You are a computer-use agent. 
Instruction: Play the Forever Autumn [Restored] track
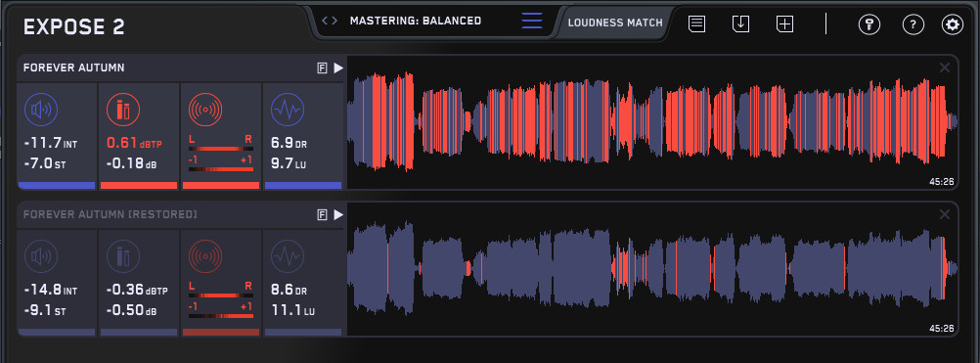tap(338, 215)
